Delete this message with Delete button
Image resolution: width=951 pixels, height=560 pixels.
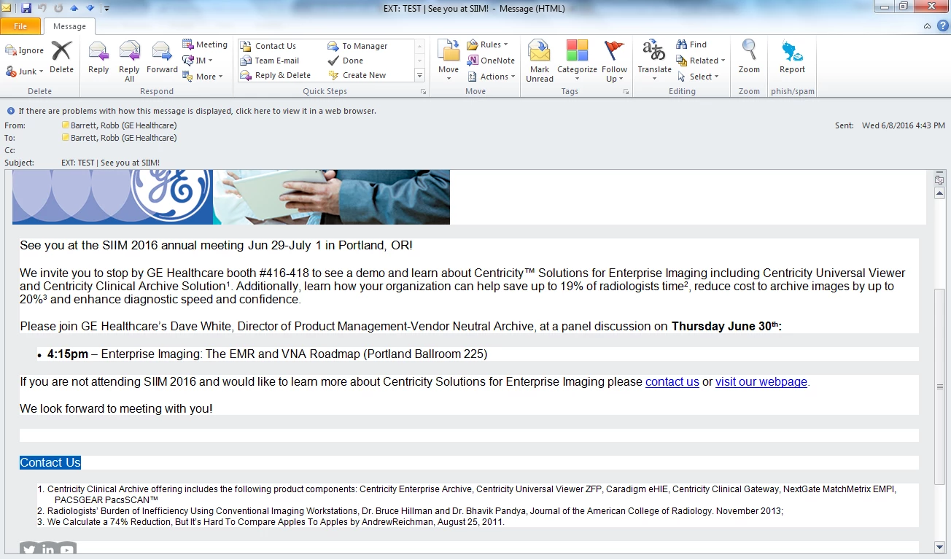61,58
